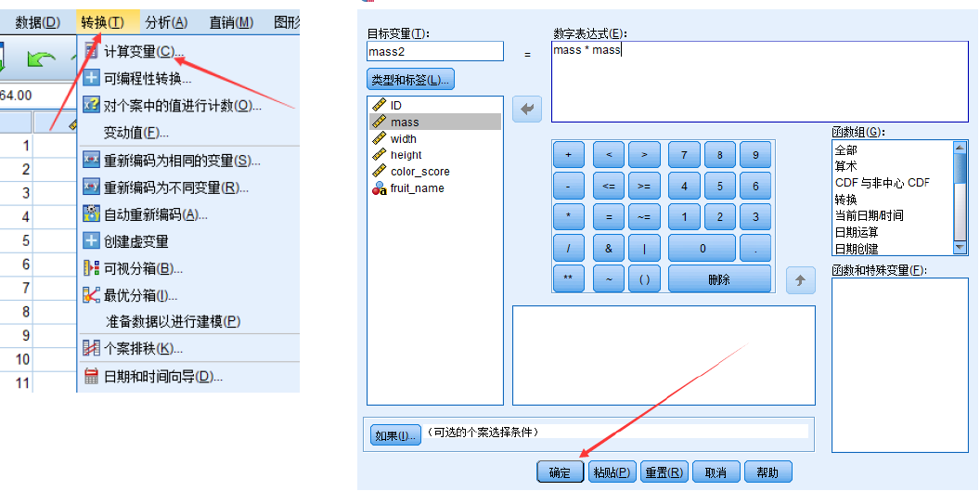Click function group scrollbar down arrow
Screen dimensions: 980x491
pyautogui.click(x=960, y=248)
